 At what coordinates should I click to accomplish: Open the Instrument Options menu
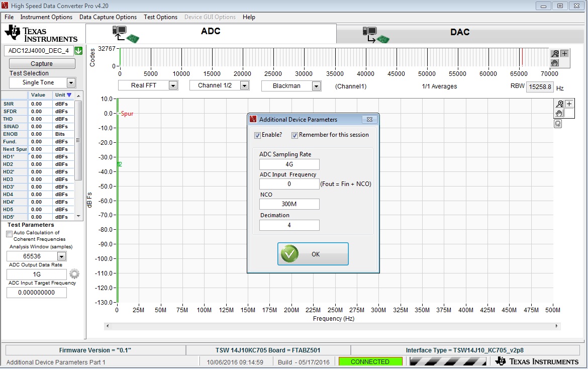coord(46,17)
